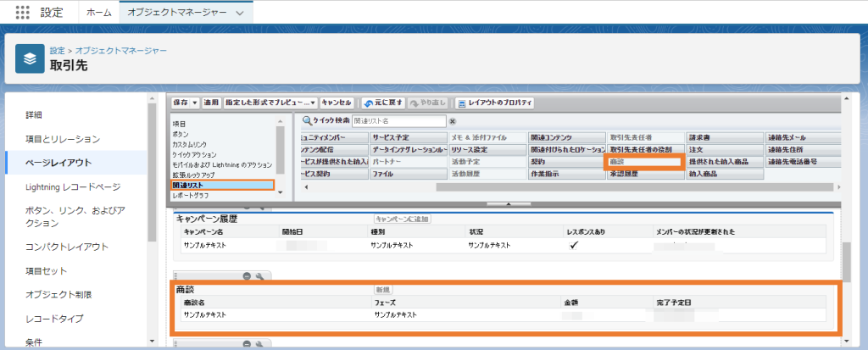Open the 指定した形式でプレビュー dropdown
This screenshot has width=868, height=350.
click(314, 103)
